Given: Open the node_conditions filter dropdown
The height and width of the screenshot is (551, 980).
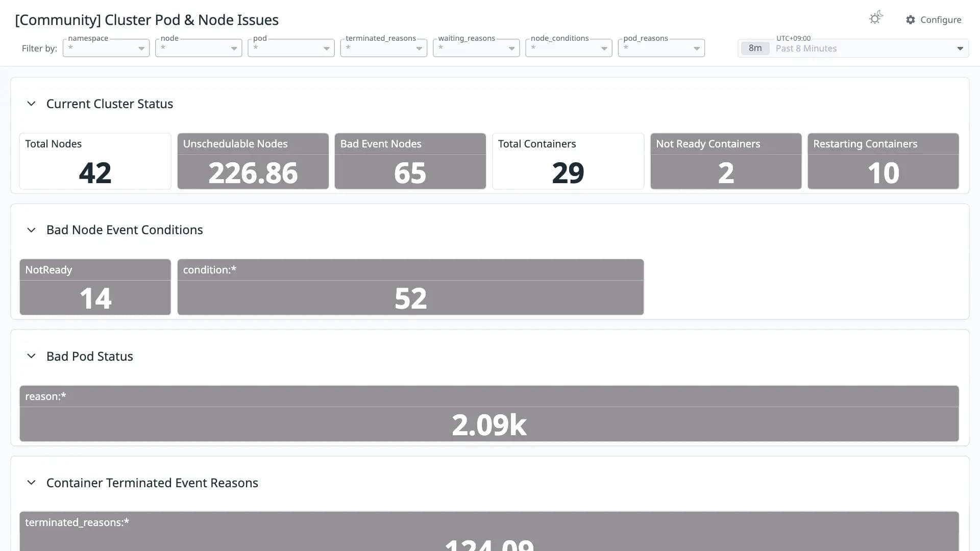Looking at the screenshot, I should [569, 48].
